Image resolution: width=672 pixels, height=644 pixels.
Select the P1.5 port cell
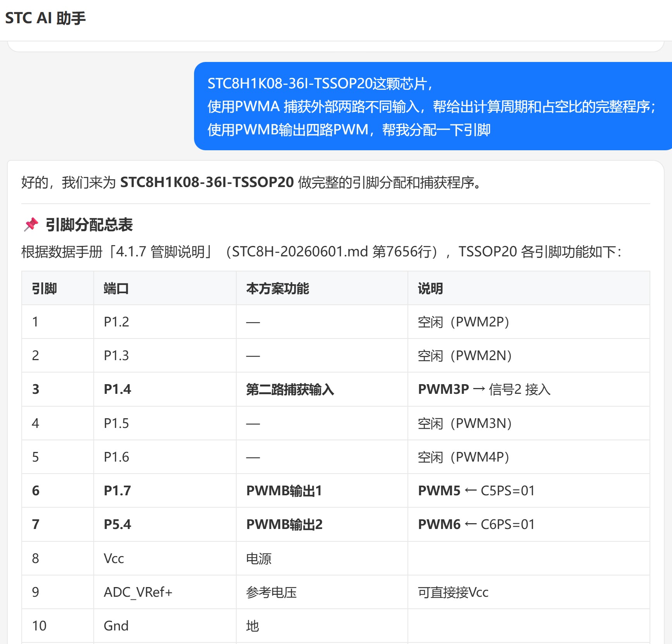pos(165,423)
